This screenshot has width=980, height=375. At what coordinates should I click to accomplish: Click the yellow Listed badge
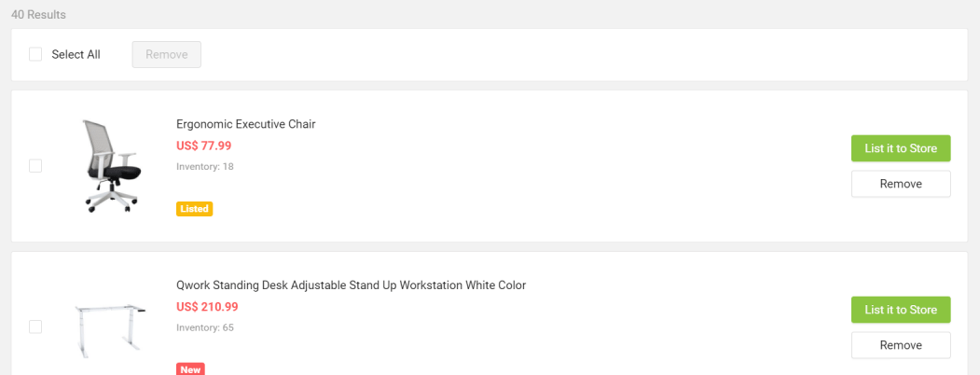pyautogui.click(x=194, y=209)
